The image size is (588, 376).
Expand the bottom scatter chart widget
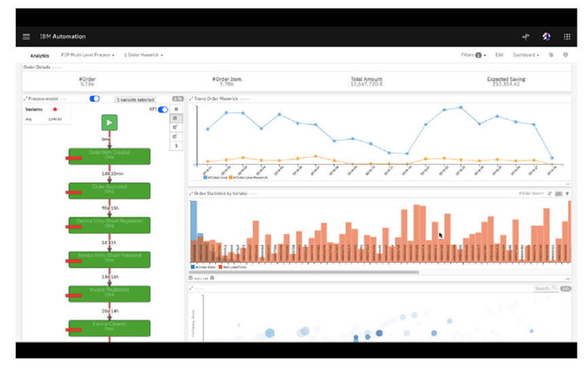click(191, 288)
